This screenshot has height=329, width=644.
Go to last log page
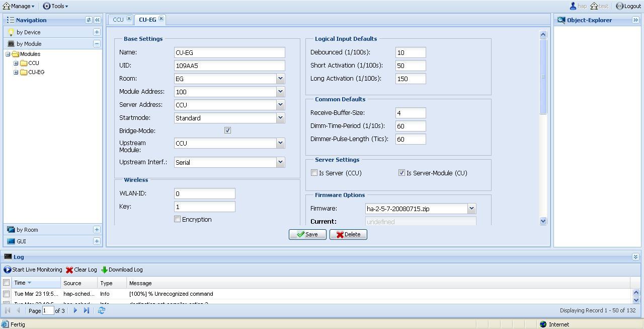(87, 310)
